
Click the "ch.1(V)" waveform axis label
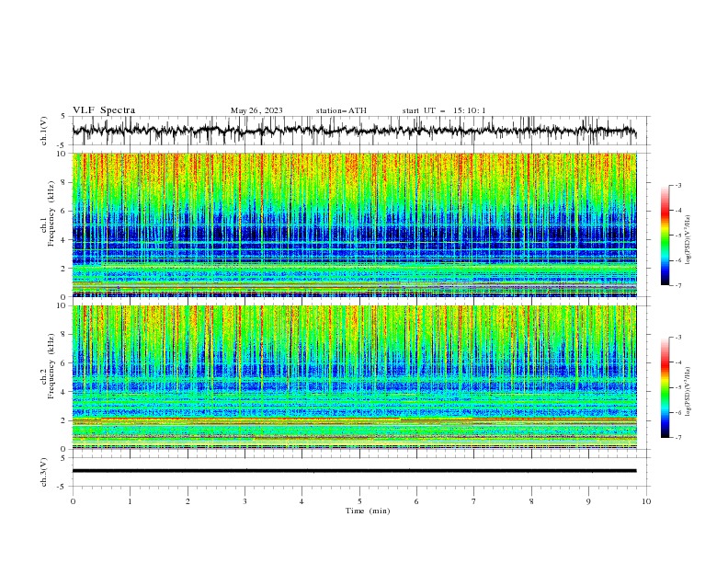pos(44,131)
